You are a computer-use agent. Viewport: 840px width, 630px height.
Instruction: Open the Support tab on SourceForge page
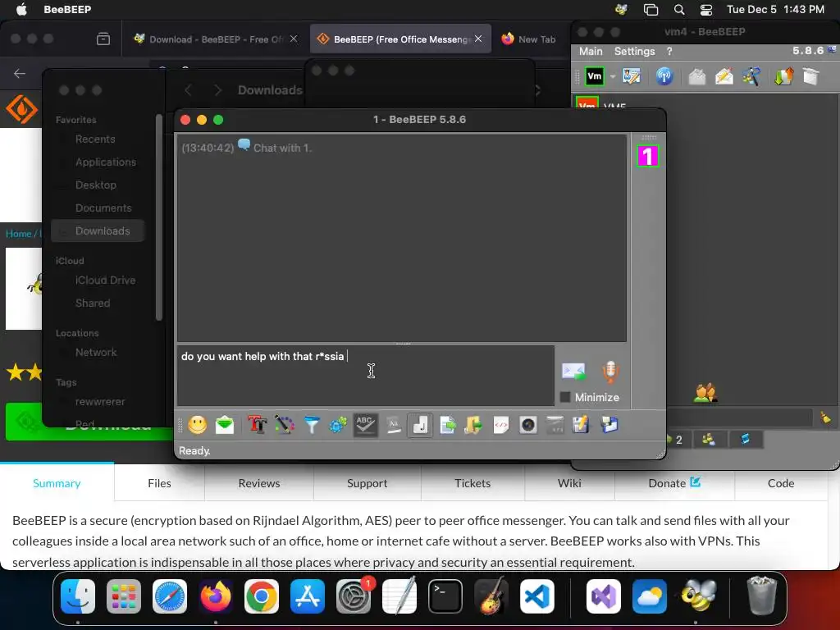pyautogui.click(x=367, y=483)
